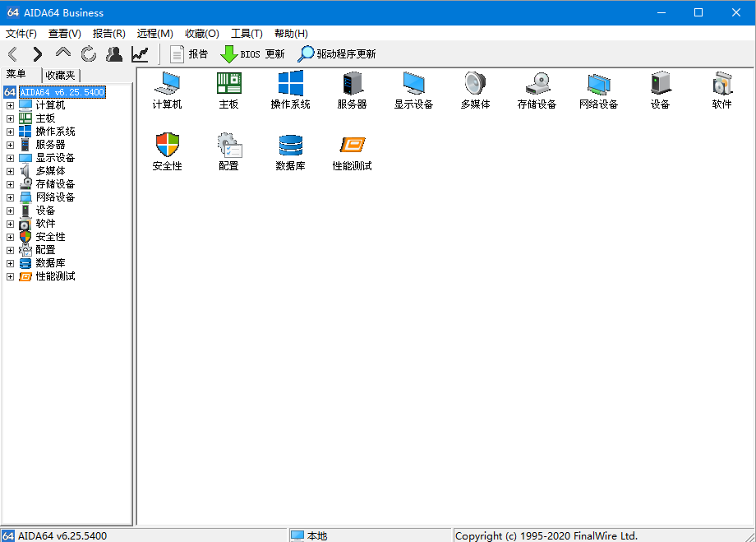The height and width of the screenshot is (542, 756).
Task: Click the Up arrow toolbar button
Action: pos(63,53)
